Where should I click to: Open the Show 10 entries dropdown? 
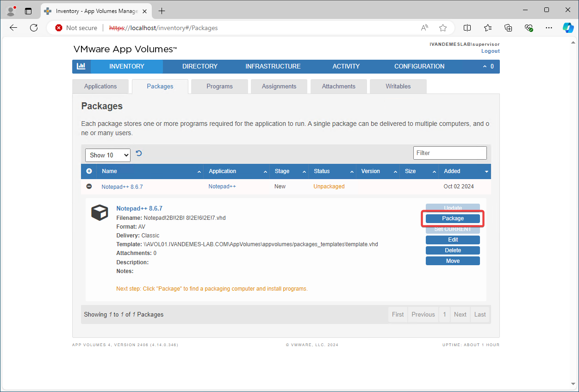pyautogui.click(x=107, y=155)
